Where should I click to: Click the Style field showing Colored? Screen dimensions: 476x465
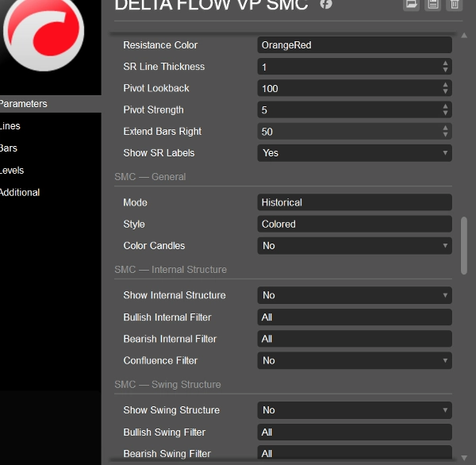tap(355, 224)
